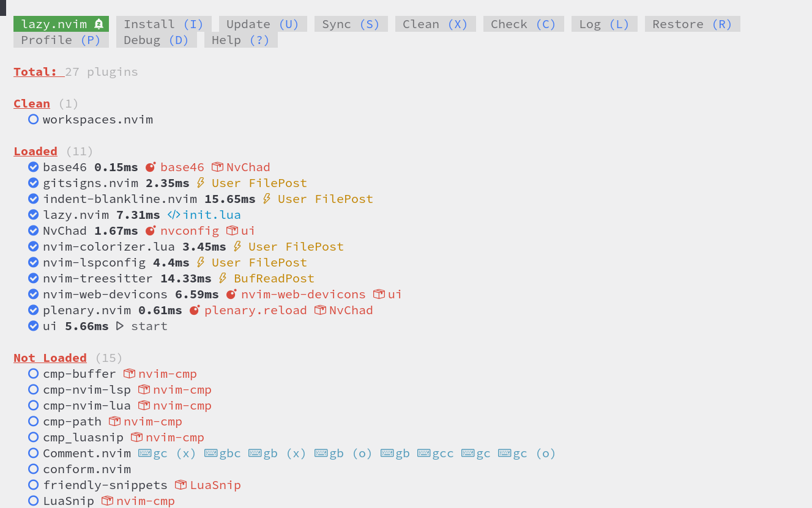
Task: Select LuaSnip plugin name in list
Action: coord(69,501)
